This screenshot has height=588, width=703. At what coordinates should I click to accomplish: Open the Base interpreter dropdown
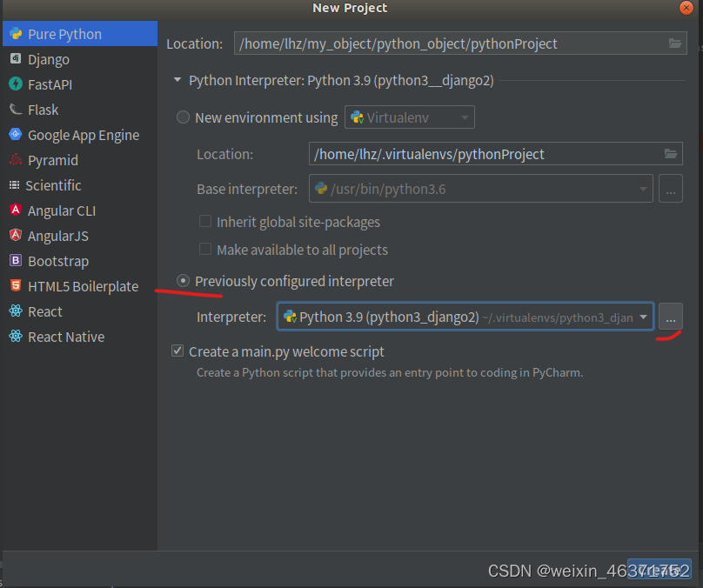point(645,189)
